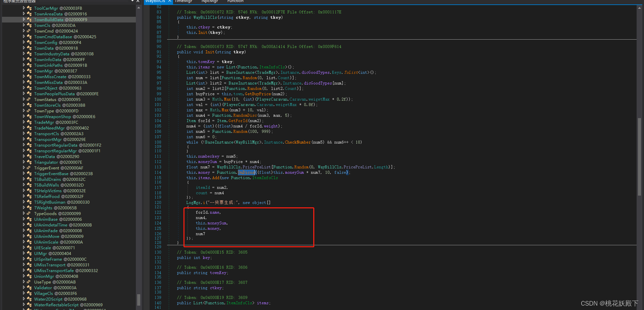This screenshot has height=310, width=644.
Task: Click the class icon next to TownMgr
Action: (29, 71)
